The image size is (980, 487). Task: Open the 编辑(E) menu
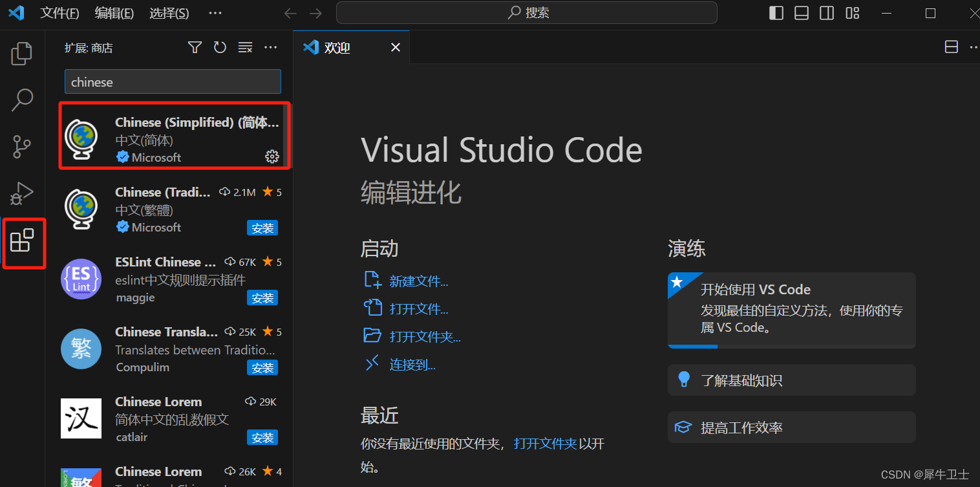point(114,13)
